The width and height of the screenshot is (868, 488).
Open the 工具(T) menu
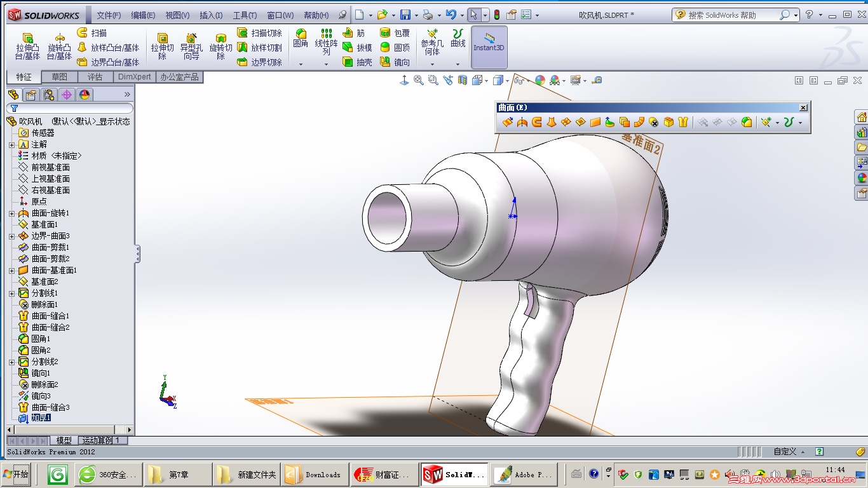point(245,15)
